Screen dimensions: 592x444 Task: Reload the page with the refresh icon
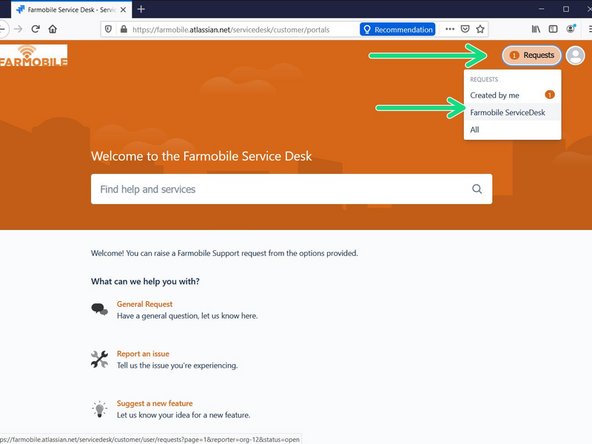click(35, 29)
